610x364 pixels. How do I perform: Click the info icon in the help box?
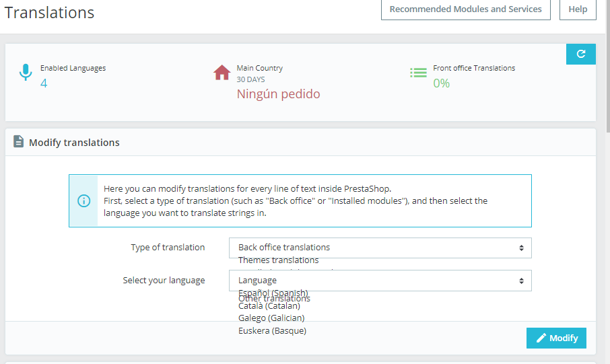83,201
